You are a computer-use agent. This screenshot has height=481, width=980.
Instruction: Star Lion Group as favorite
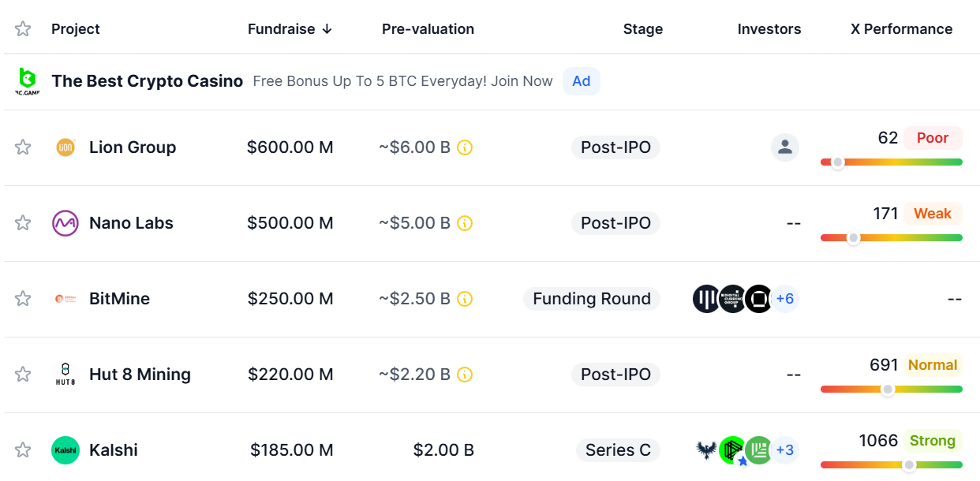coord(23,147)
